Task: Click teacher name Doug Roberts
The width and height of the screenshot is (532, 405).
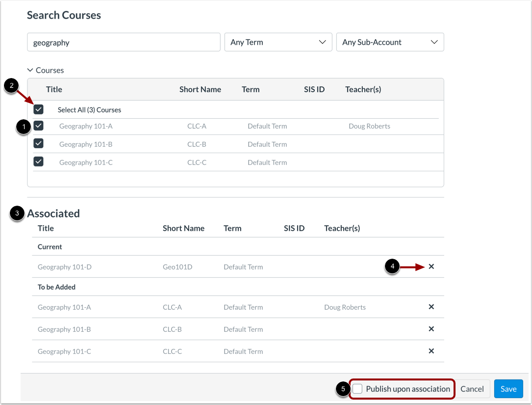Action: tap(369, 126)
